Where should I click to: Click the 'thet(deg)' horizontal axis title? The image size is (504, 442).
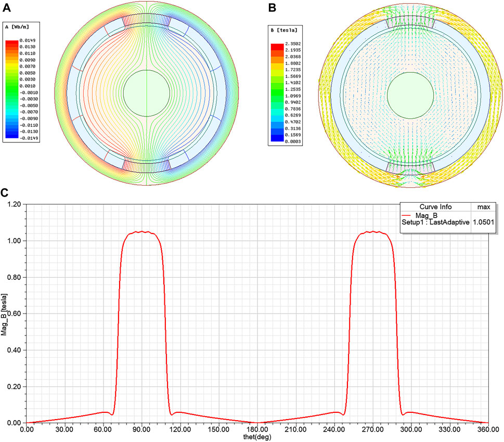click(257, 437)
